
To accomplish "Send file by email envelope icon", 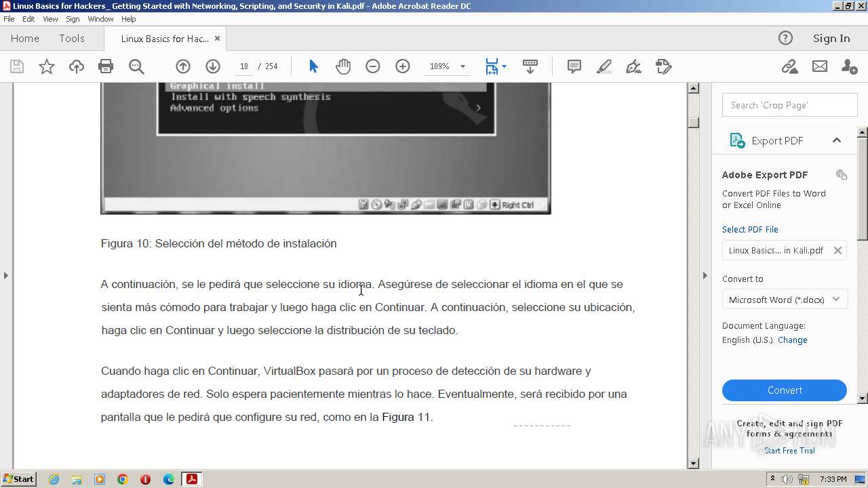I will (x=820, y=66).
